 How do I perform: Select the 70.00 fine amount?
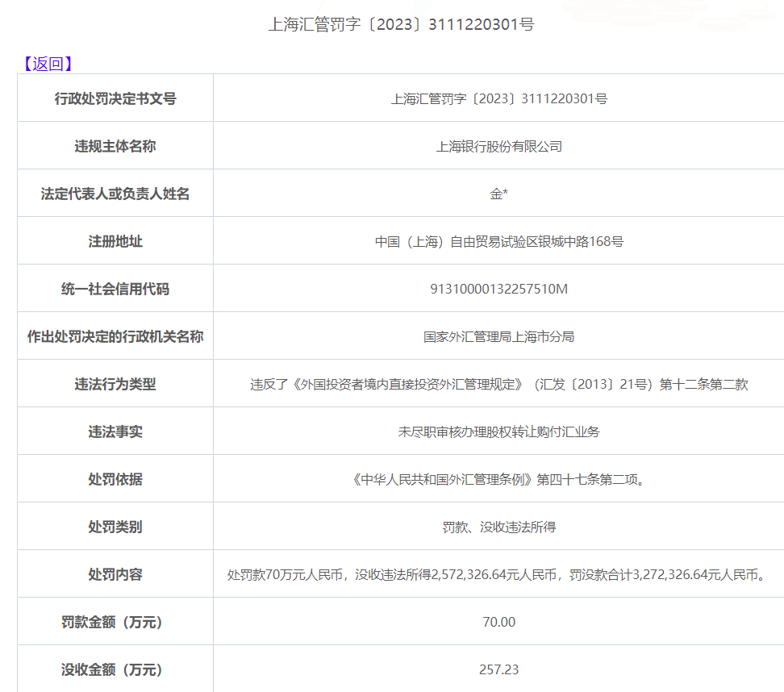(499, 622)
